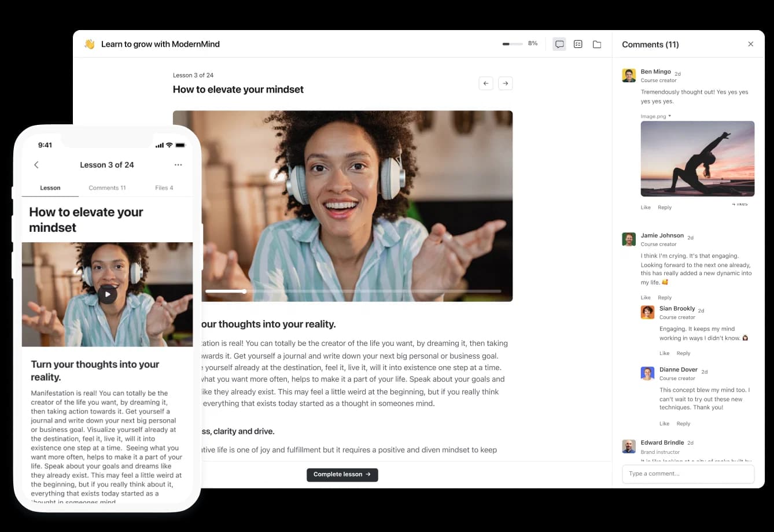The width and height of the screenshot is (774, 532).
Task: Focus the 'Type a comment...' field
Action: (x=688, y=474)
